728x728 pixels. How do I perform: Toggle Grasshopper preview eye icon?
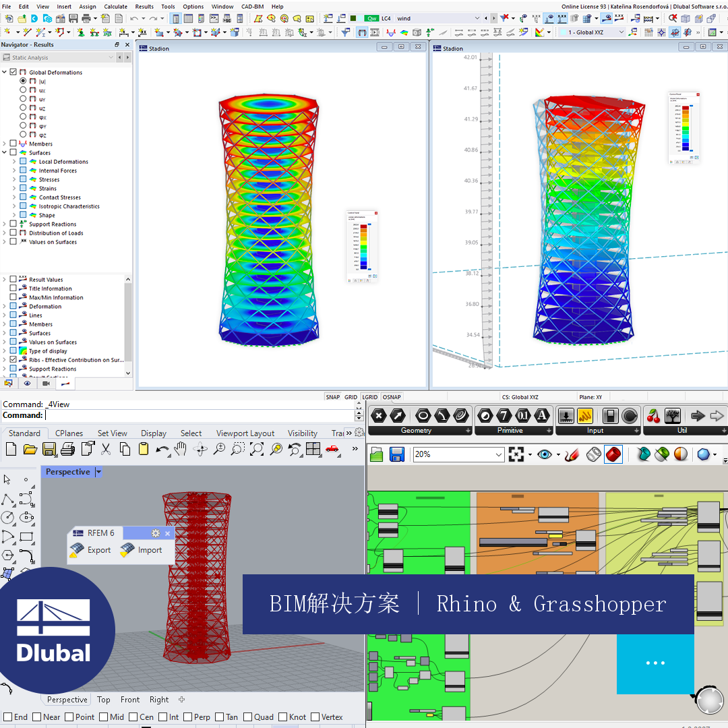[x=544, y=454]
